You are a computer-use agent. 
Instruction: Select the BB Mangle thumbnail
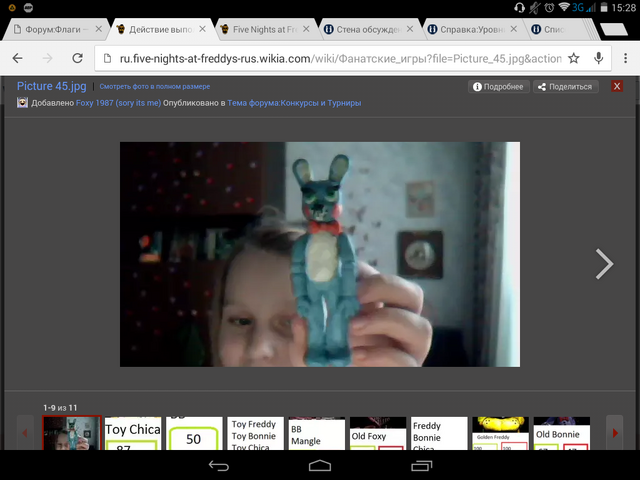pos(317,433)
